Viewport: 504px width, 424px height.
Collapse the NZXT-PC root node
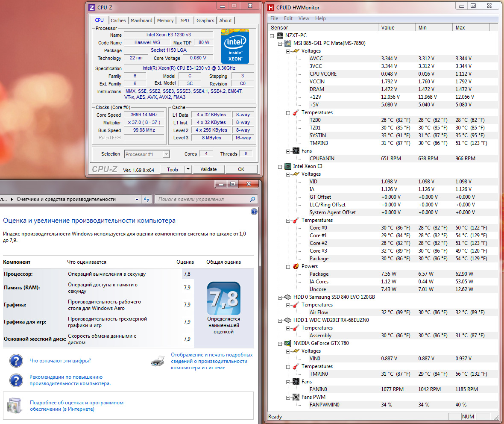272,36
